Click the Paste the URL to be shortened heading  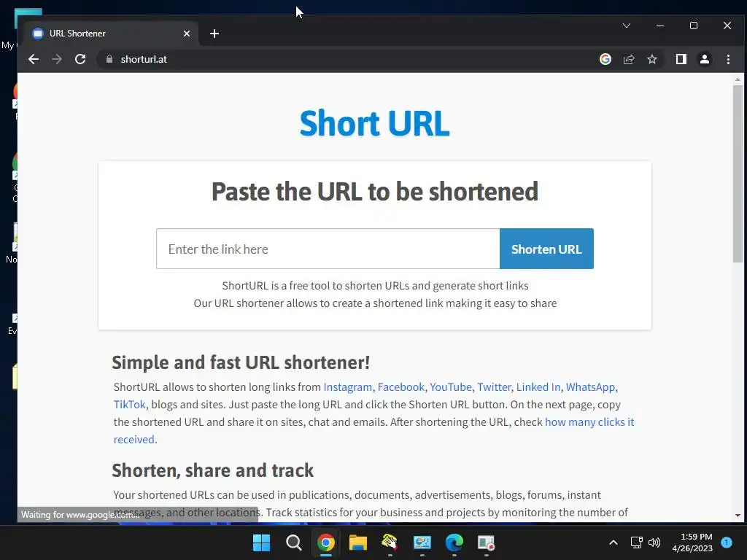[374, 192]
